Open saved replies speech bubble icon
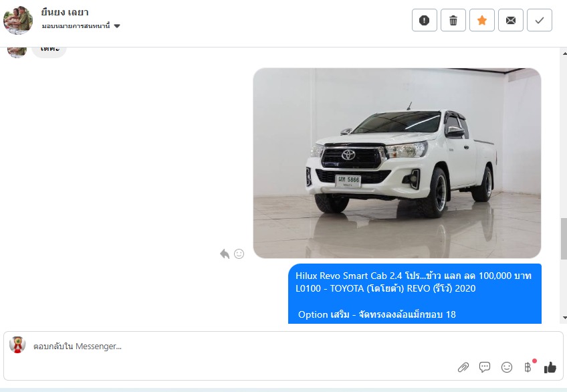 click(485, 367)
